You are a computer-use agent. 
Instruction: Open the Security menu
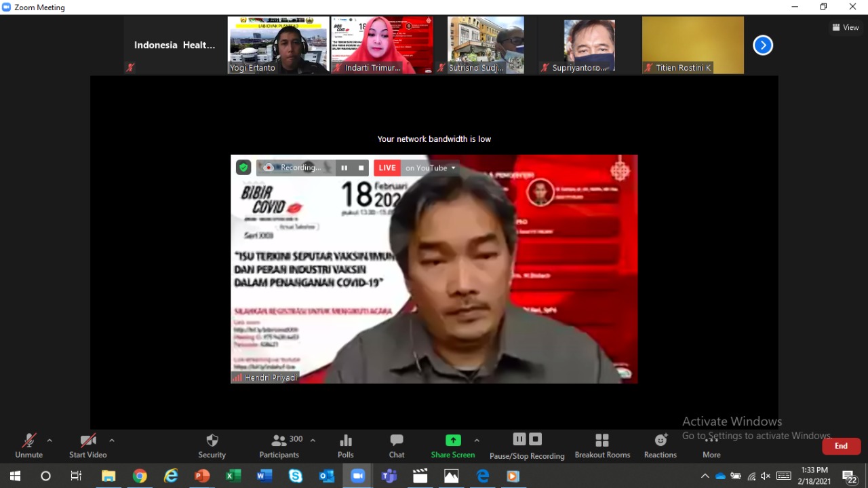[x=212, y=446]
